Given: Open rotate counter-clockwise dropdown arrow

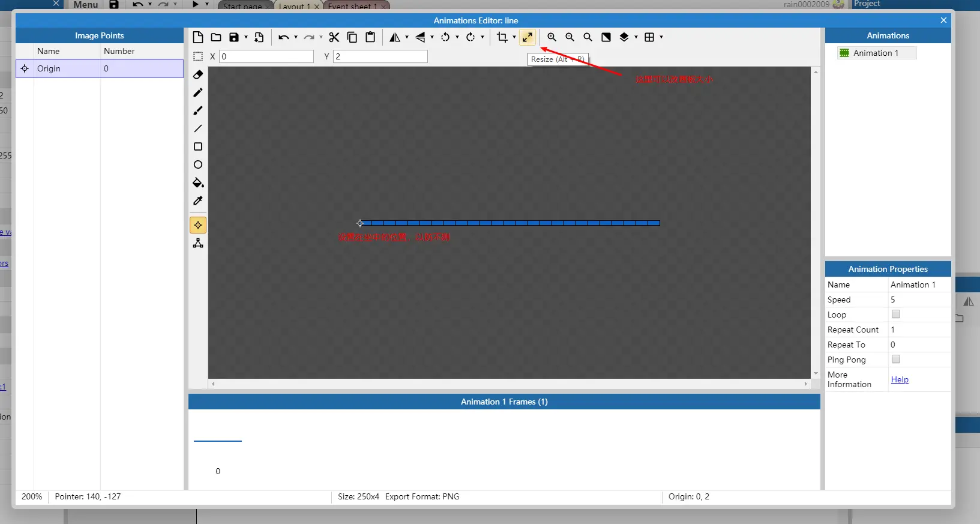Looking at the screenshot, I should point(457,37).
